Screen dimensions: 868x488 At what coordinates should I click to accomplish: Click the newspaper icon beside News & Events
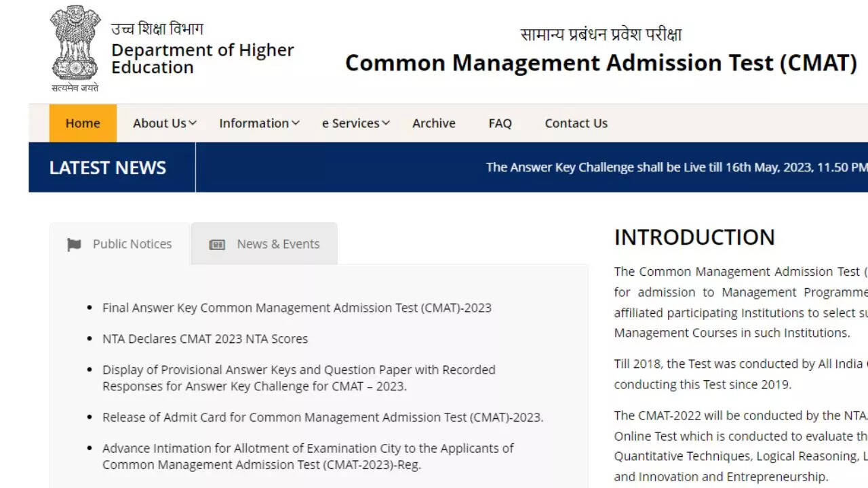click(x=217, y=245)
